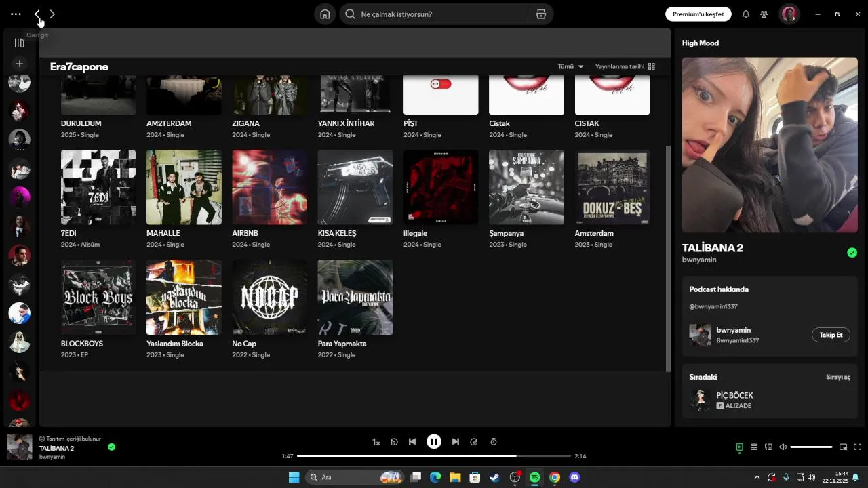Open the sleep timer icon
Image resolution: width=868 pixels, height=488 pixels.
[x=494, y=442]
